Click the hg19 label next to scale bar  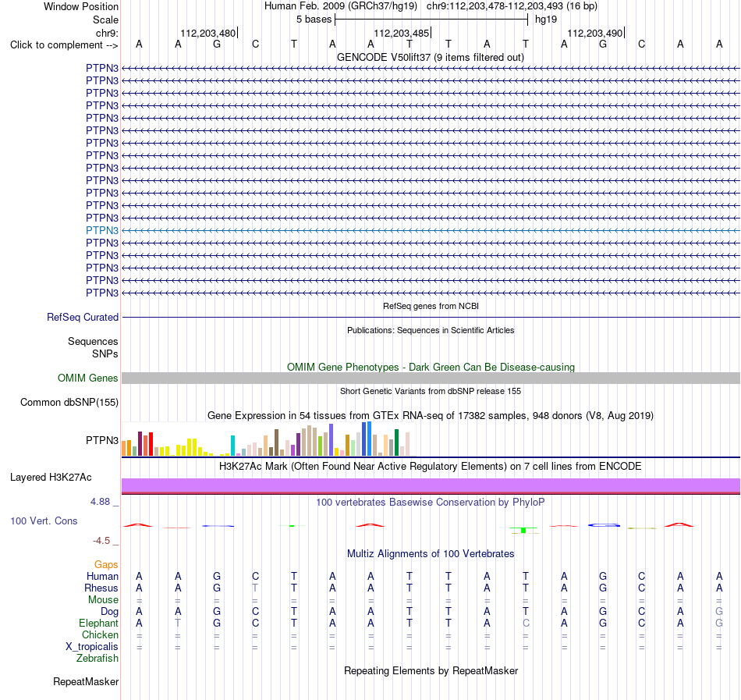click(x=546, y=20)
